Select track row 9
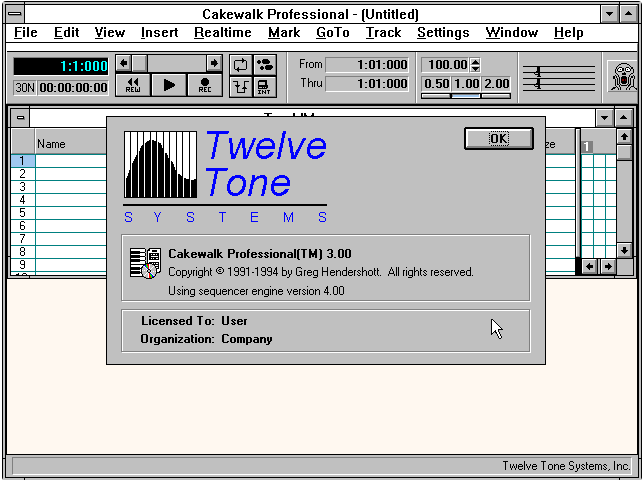643x480 pixels. 22,265
